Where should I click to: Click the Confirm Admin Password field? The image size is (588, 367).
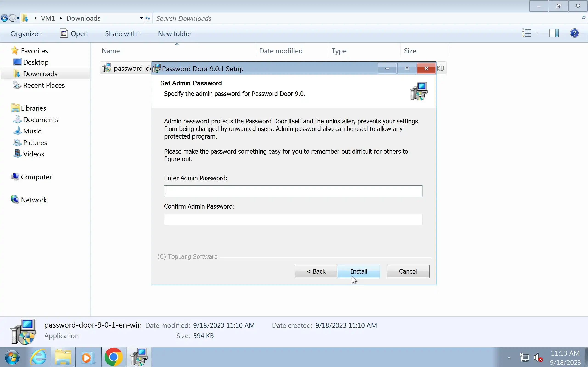(293, 220)
